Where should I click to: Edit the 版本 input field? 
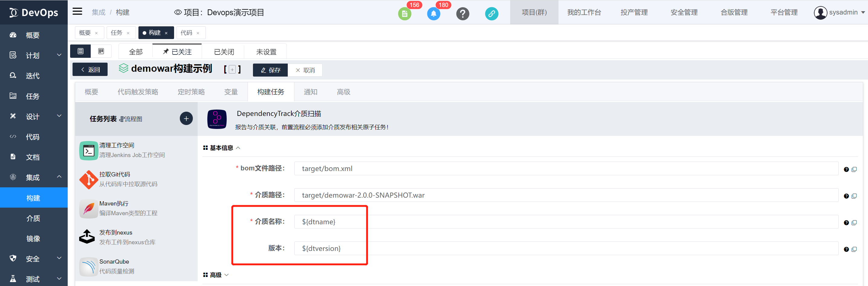(566, 248)
